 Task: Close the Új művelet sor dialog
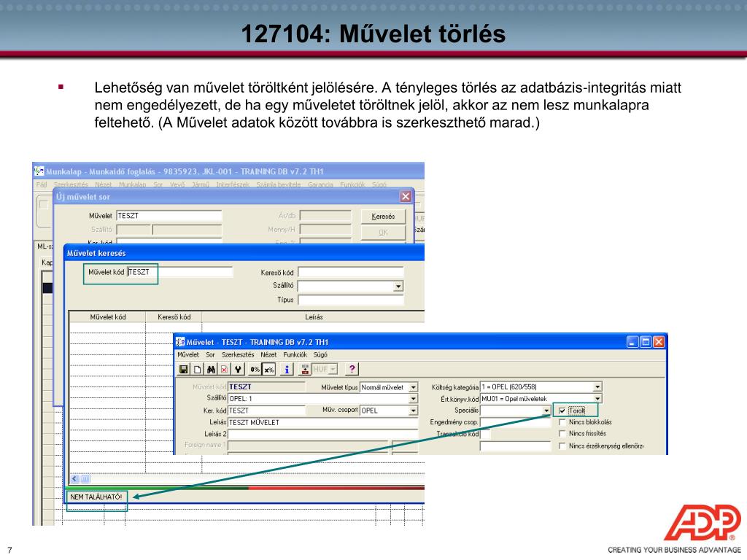(x=406, y=196)
